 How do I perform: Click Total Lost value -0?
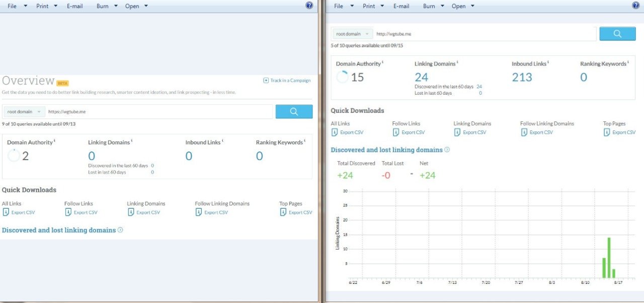point(386,175)
